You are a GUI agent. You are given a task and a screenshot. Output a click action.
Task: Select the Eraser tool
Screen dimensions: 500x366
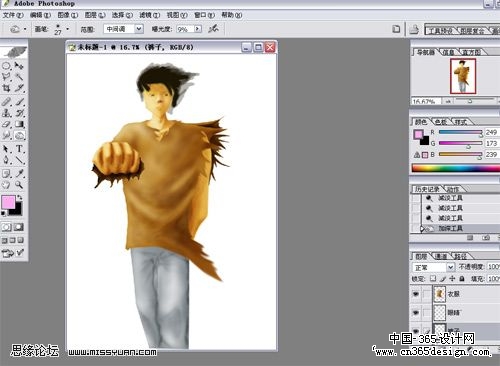click(x=6, y=124)
